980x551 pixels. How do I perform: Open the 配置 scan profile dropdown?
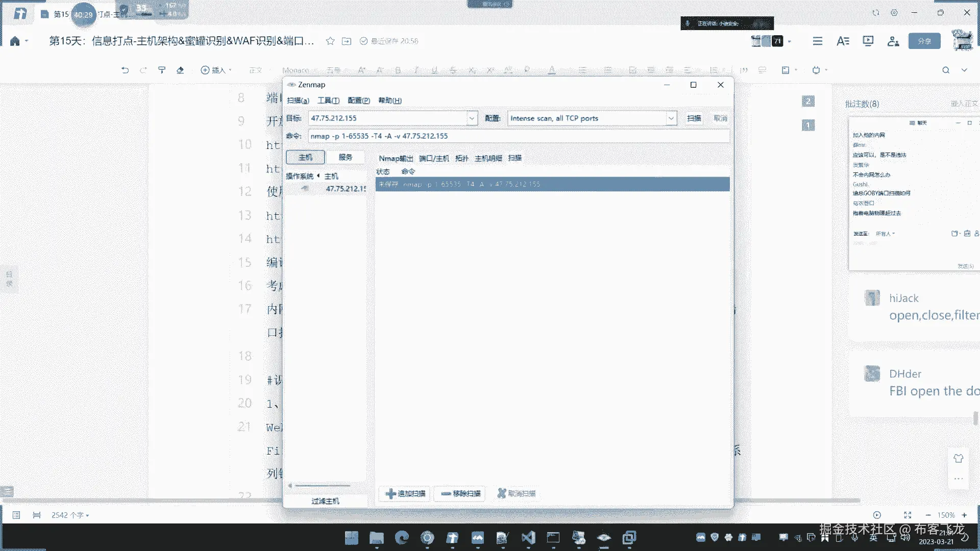pos(671,118)
